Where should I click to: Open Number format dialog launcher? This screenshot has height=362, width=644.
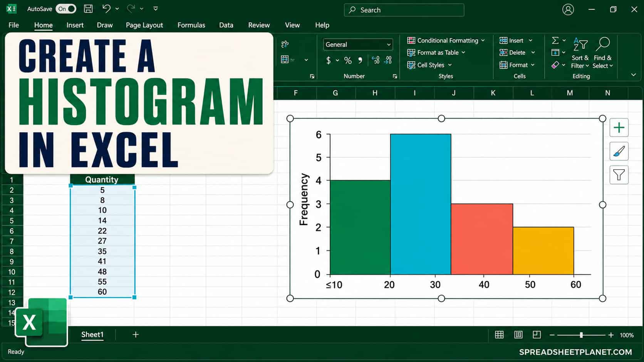coord(395,76)
